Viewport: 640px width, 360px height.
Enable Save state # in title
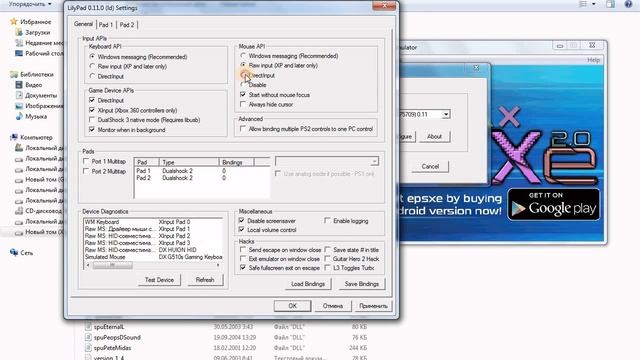[x=327, y=249]
